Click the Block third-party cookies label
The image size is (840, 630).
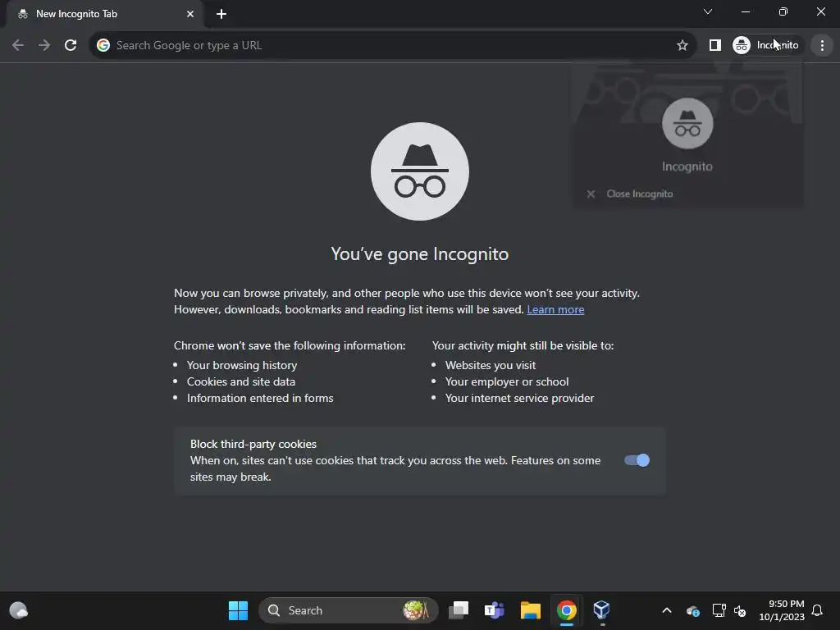pos(253,444)
